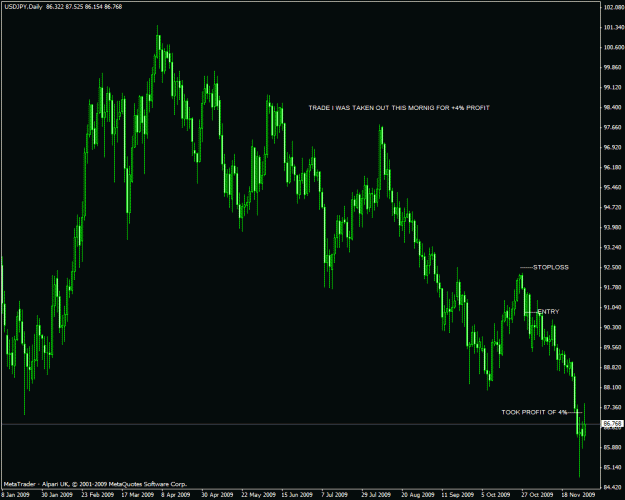The image size is (625, 500).
Task: Click the 87.360 price axis label
Action: coord(613,407)
